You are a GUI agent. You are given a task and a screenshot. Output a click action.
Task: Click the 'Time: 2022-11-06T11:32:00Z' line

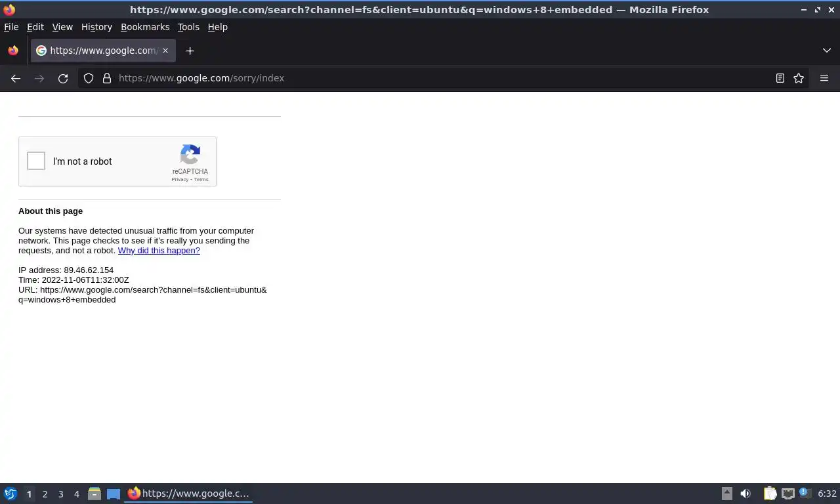(x=73, y=280)
